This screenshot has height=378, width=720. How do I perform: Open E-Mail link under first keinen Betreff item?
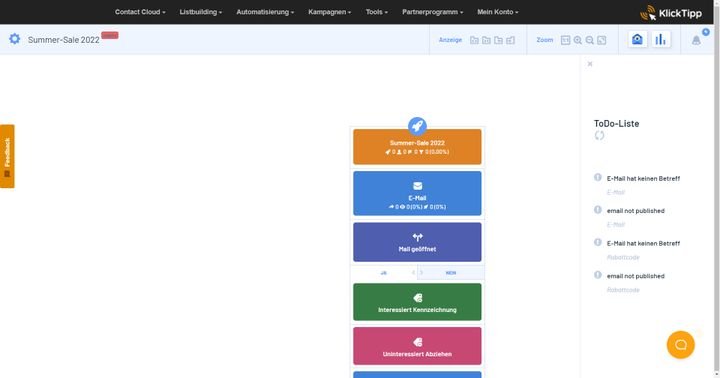(616, 192)
